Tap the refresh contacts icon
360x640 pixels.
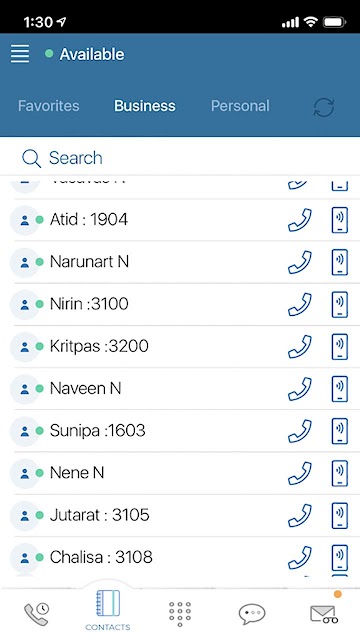324,107
